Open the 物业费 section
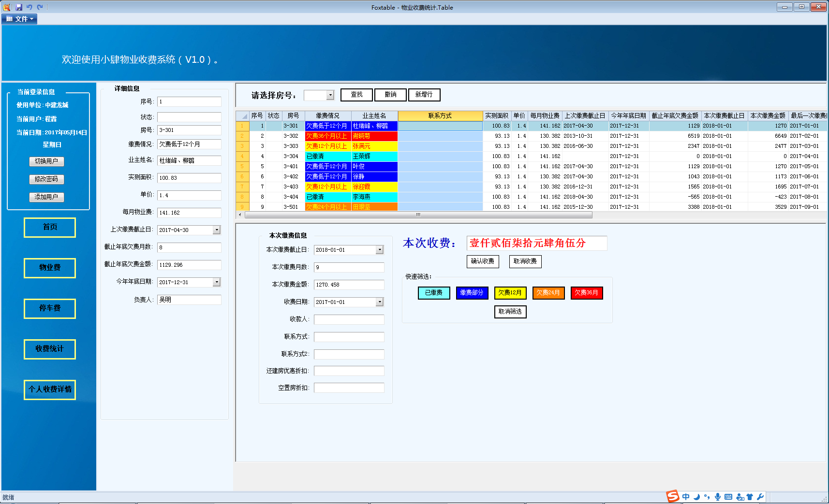The height and width of the screenshot is (504, 829). [50, 268]
